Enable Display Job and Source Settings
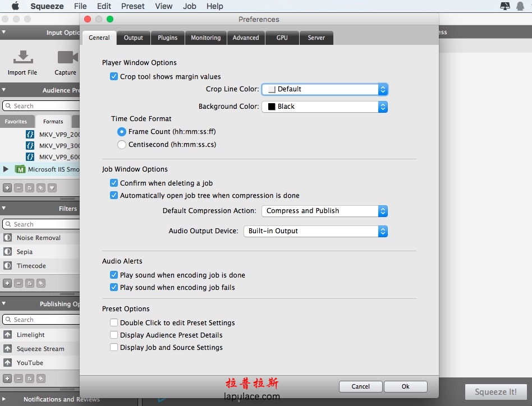Image resolution: width=532 pixels, height=406 pixels. [x=114, y=347]
